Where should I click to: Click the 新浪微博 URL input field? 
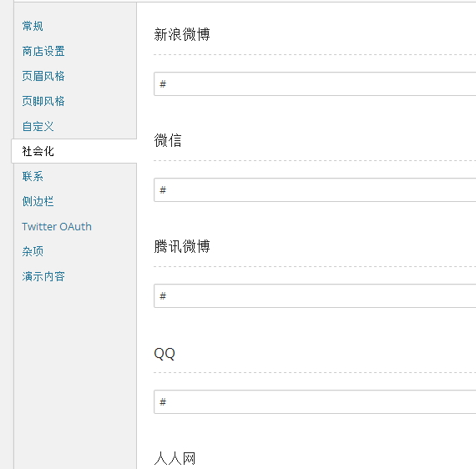pyautogui.click(x=315, y=83)
